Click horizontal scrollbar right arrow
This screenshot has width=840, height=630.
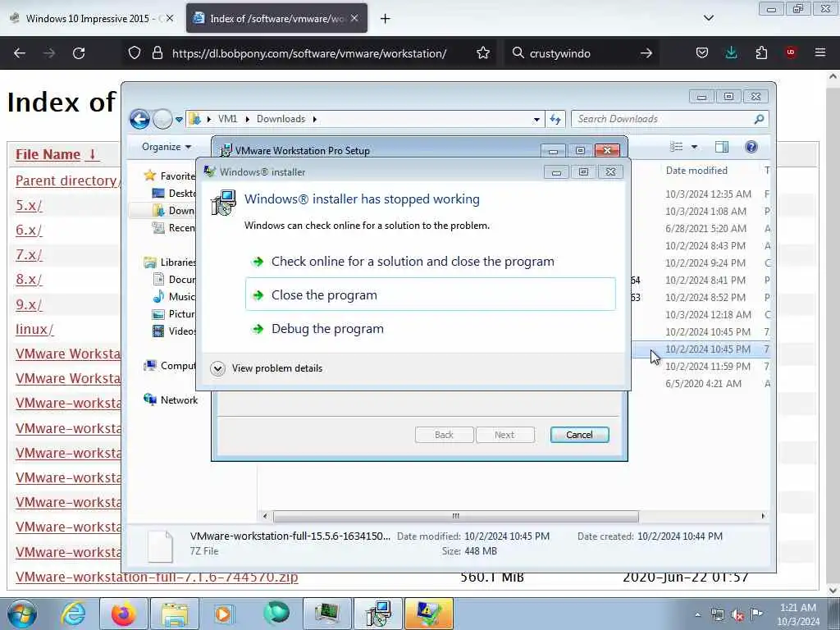point(763,516)
